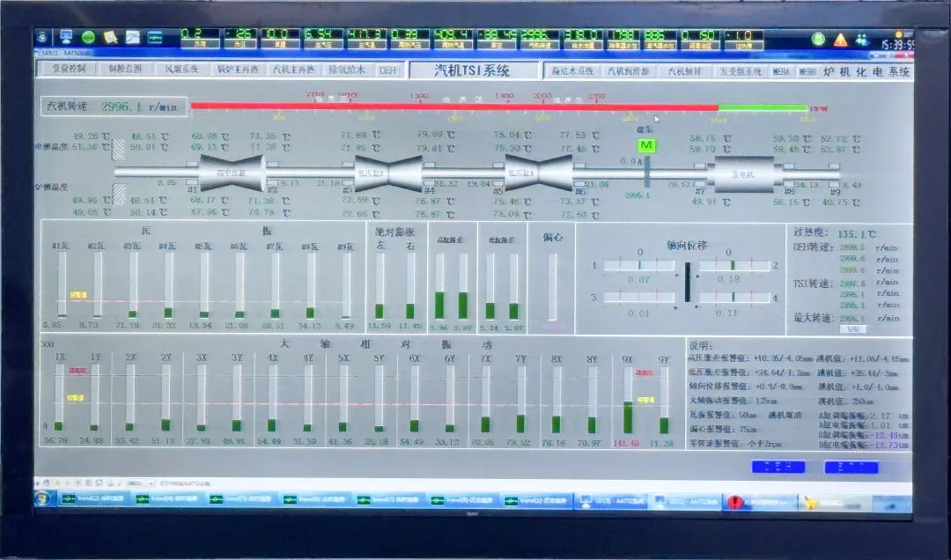
Task: Click the users icon at top right
Action: 861,40
